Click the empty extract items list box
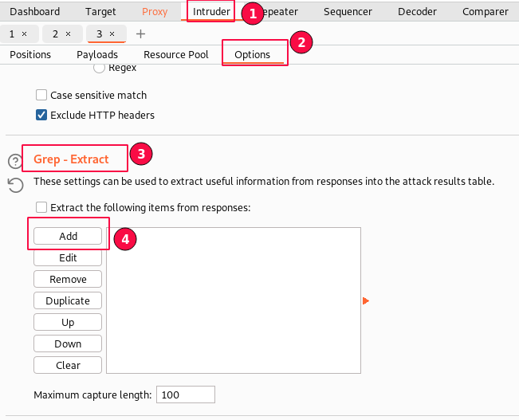Image resolution: width=519 pixels, height=420 pixels. (x=233, y=300)
